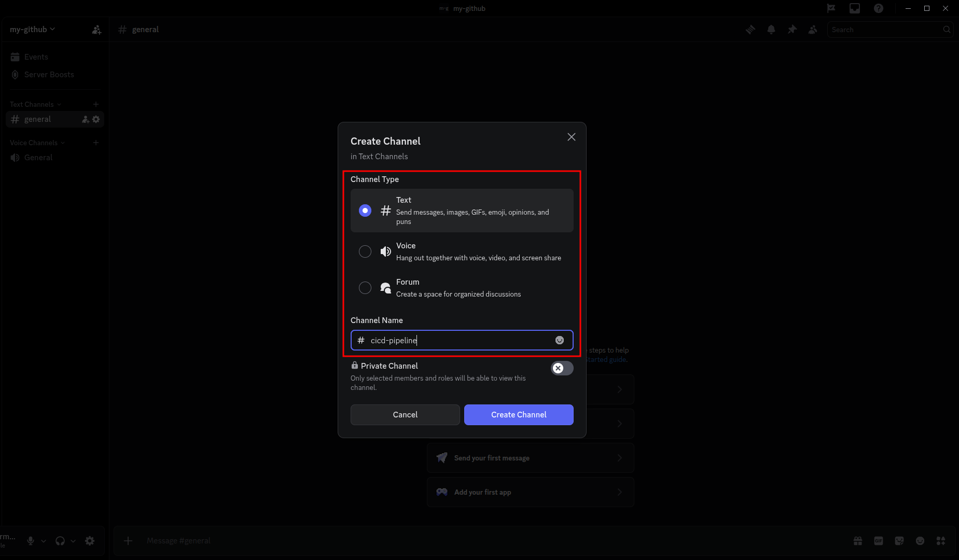Click the Create Channel button
959x560 pixels.
click(x=519, y=415)
